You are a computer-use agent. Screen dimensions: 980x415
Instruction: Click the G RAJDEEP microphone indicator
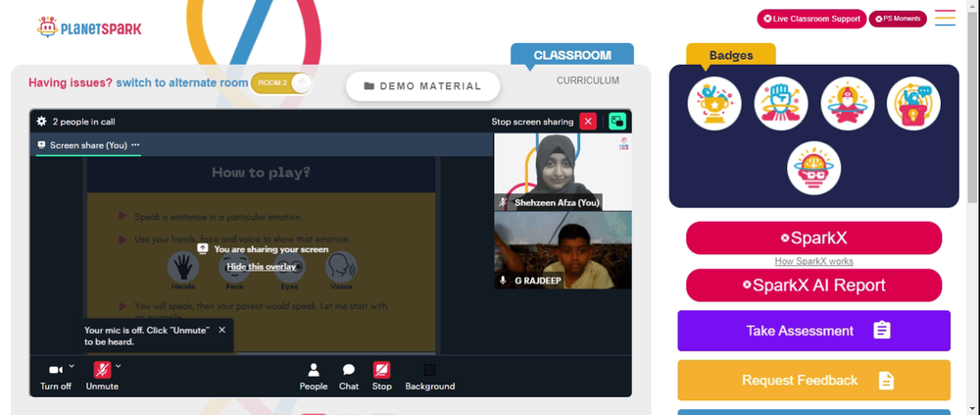(x=503, y=281)
